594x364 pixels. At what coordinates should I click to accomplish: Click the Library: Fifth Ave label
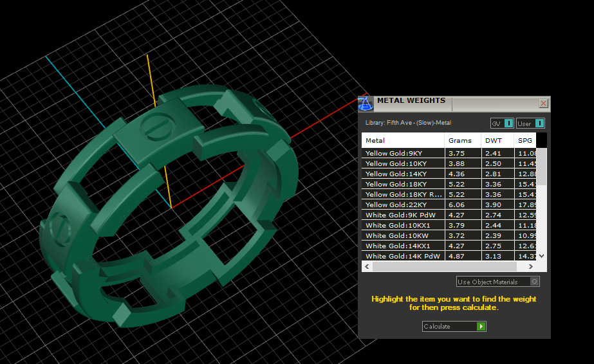pos(408,123)
